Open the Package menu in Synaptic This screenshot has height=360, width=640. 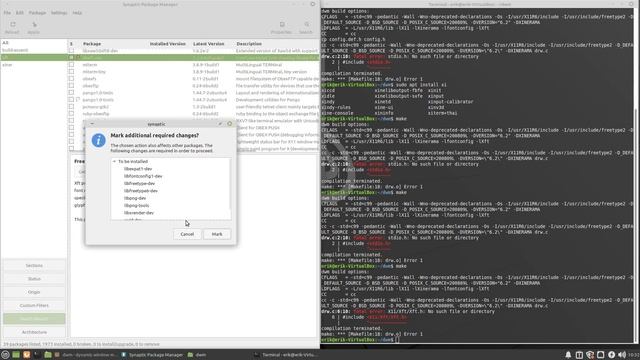(x=37, y=13)
